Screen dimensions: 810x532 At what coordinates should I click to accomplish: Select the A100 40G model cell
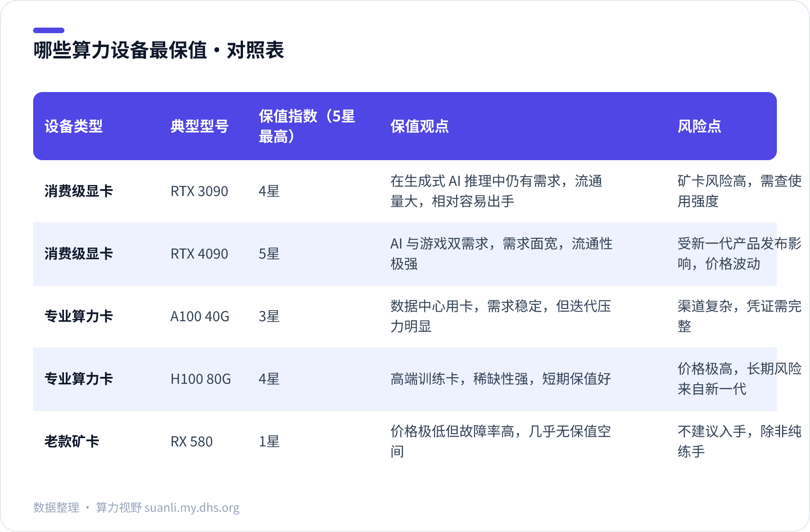pyautogui.click(x=200, y=317)
